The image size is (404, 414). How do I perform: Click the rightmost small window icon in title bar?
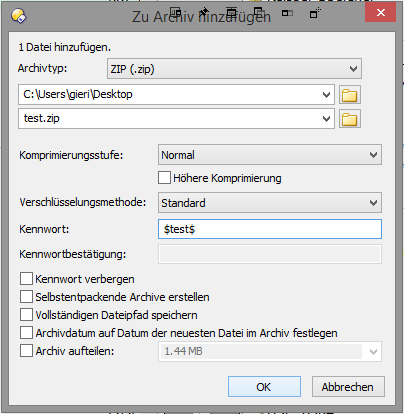coord(315,13)
